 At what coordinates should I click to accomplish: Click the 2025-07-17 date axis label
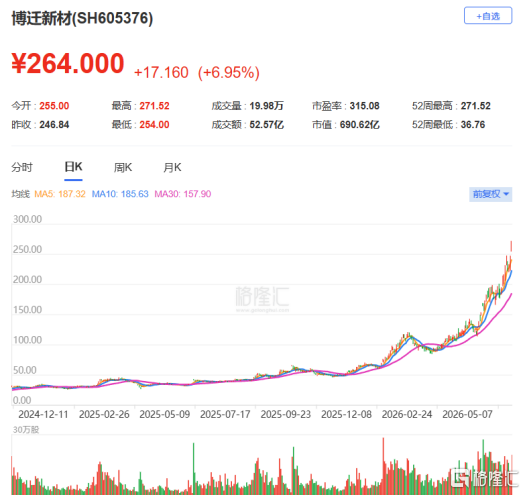tap(225, 415)
